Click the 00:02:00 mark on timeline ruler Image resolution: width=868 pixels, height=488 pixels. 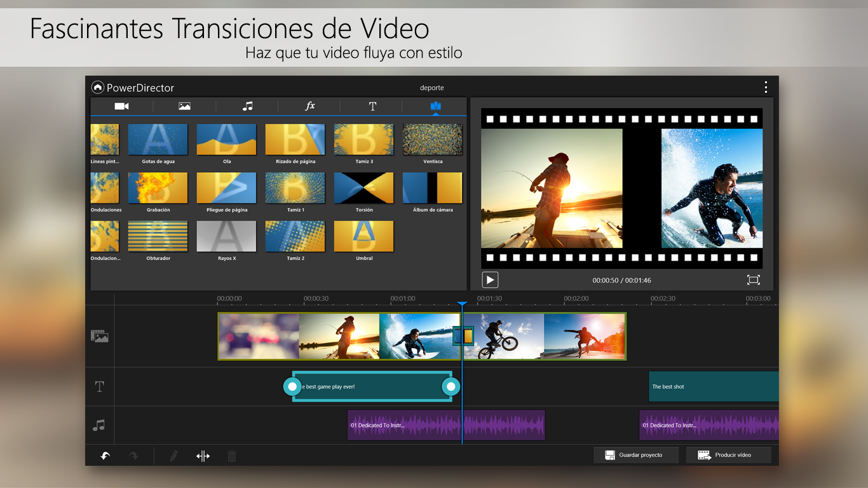576,299
